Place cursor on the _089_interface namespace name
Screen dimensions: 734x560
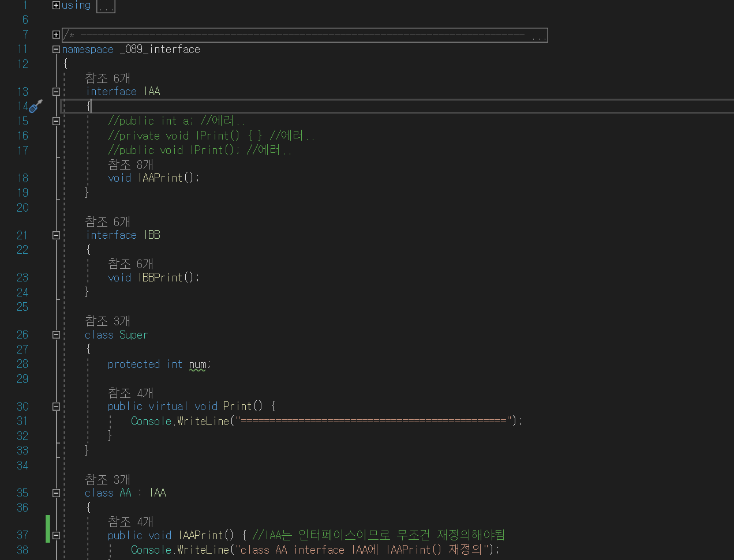[160, 50]
